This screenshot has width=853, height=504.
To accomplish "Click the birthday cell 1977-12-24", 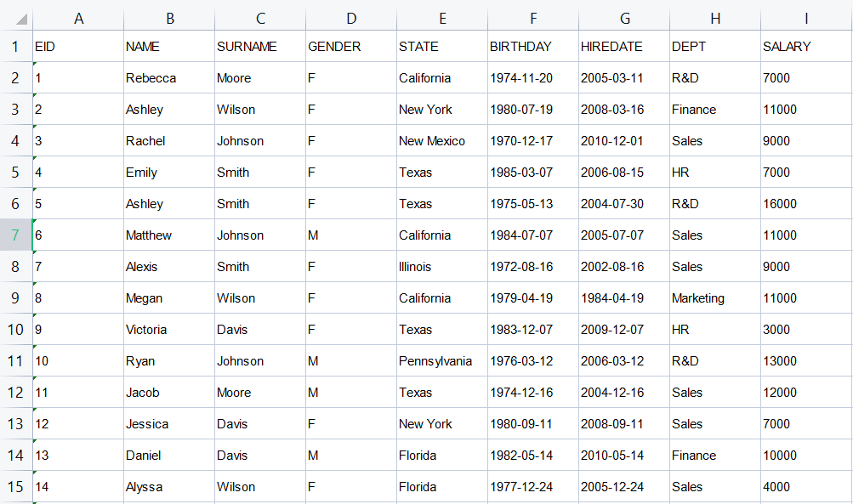I will tap(532, 486).
